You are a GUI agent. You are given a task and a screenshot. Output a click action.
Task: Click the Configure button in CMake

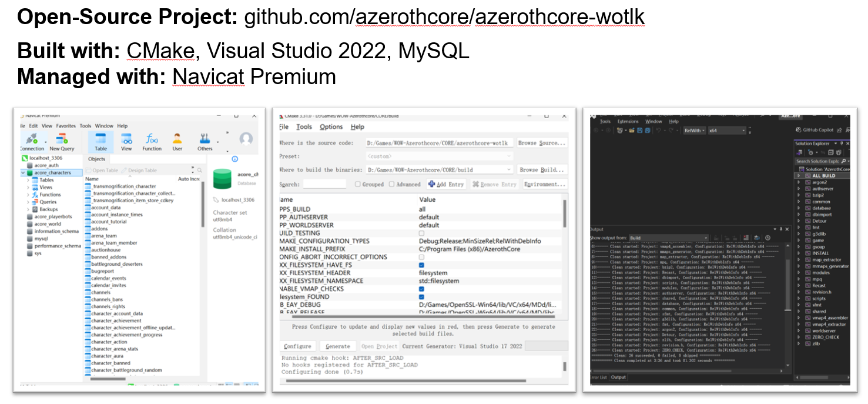297,346
